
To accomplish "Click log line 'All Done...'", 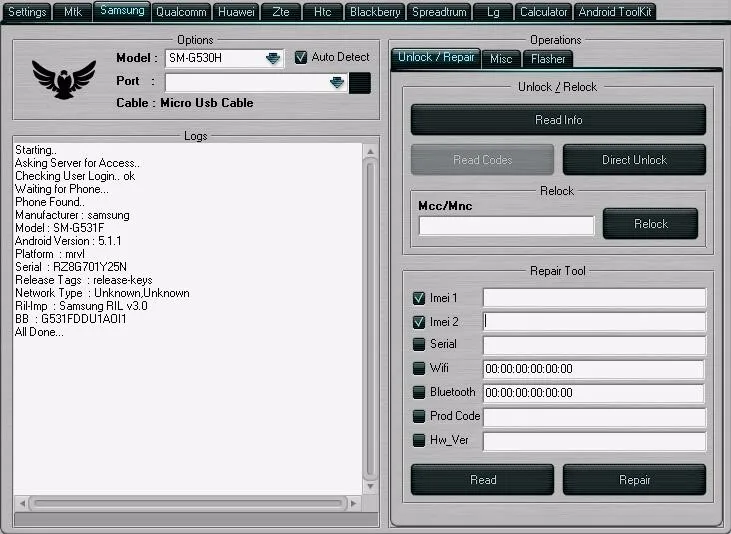I will [x=39, y=332].
